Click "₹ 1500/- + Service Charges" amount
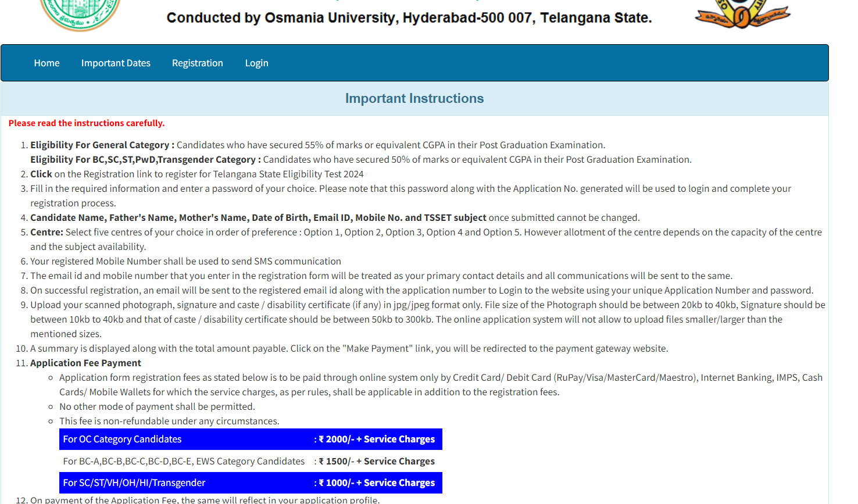Viewport: 858px width, 504px height. tap(377, 461)
